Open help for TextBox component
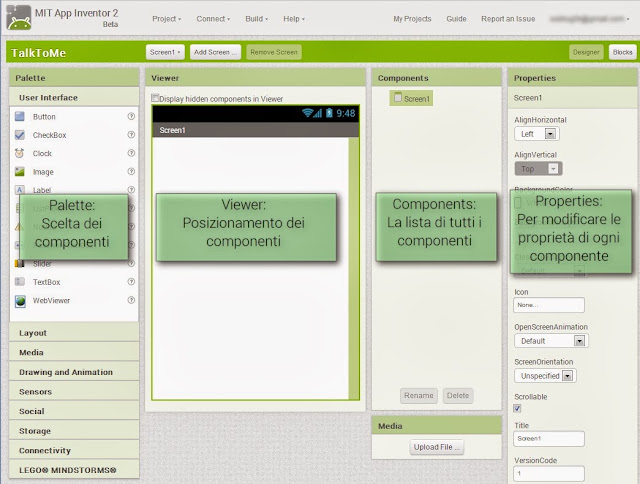 [131, 282]
